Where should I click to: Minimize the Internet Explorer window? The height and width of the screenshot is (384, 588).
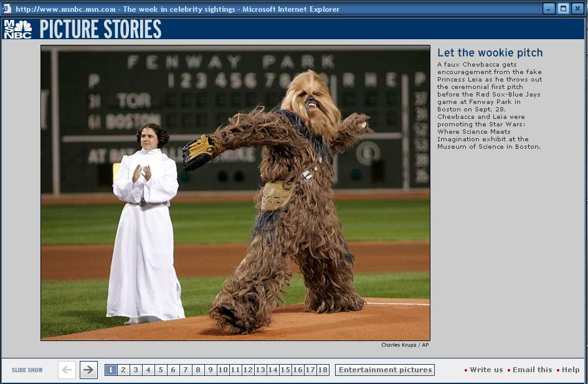tap(549, 9)
